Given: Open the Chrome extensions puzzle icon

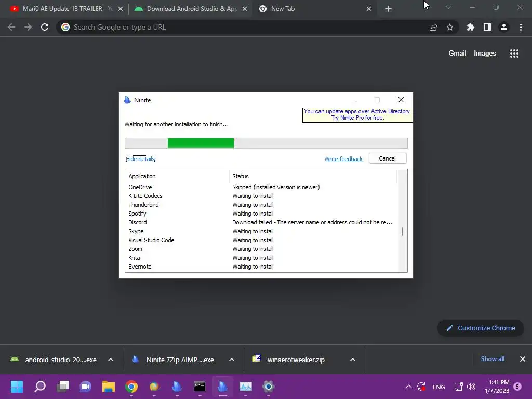Looking at the screenshot, I should pos(471,27).
